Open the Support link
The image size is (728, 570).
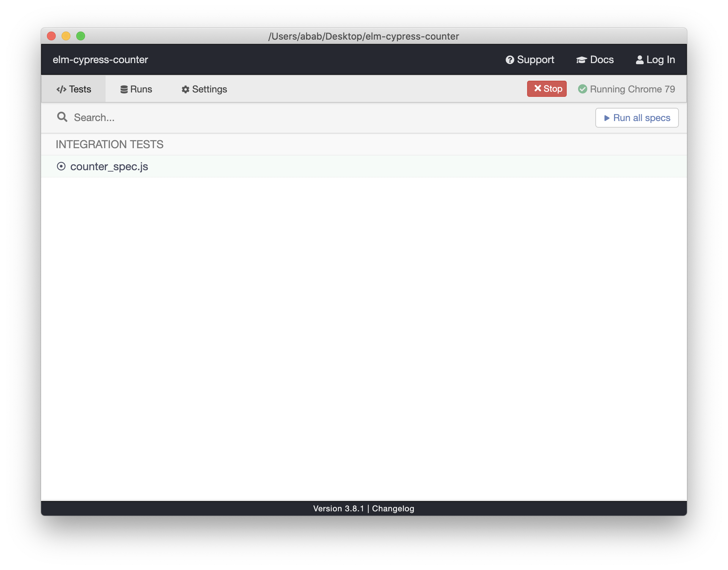[530, 59]
